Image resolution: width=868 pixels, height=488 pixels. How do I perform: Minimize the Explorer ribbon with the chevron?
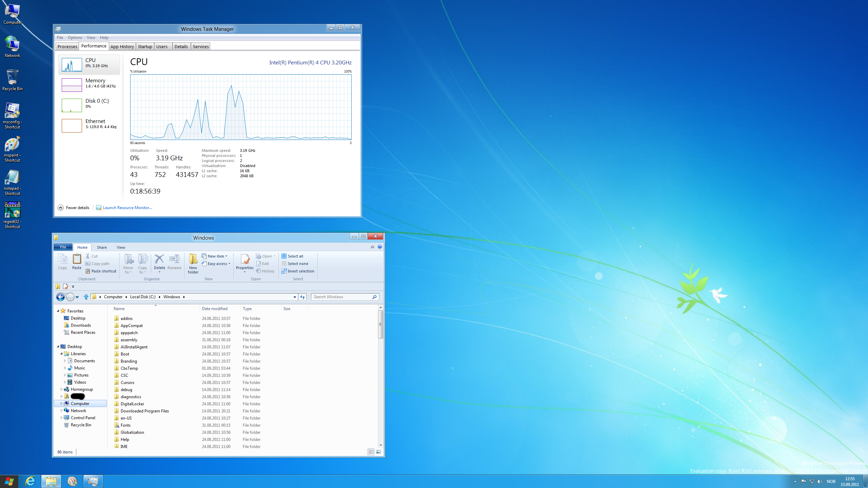click(x=372, y=247)
